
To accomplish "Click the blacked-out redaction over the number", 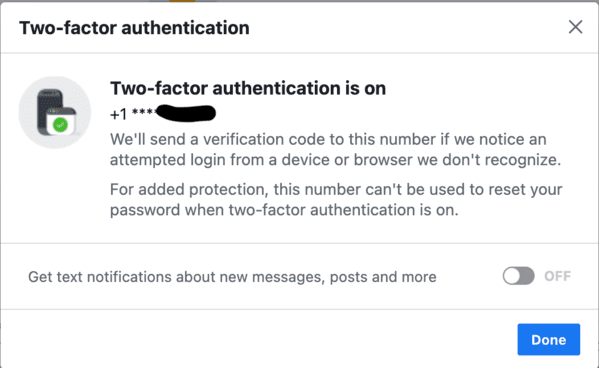I will click(x=186, y=113).
